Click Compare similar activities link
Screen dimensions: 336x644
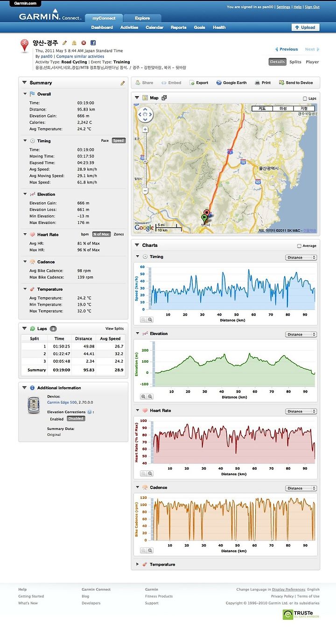pyautogui.click(x=80, y=56)
